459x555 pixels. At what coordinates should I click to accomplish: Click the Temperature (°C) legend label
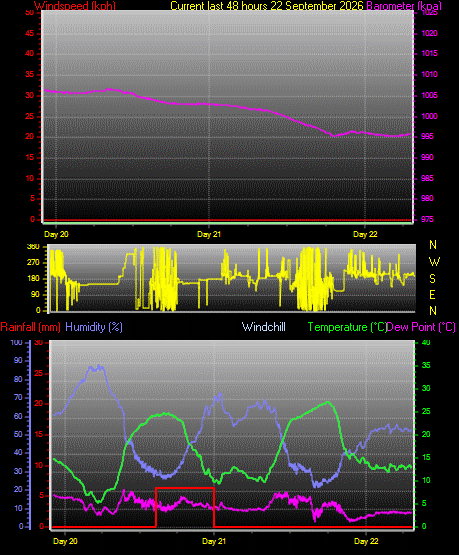coord(347,327)
